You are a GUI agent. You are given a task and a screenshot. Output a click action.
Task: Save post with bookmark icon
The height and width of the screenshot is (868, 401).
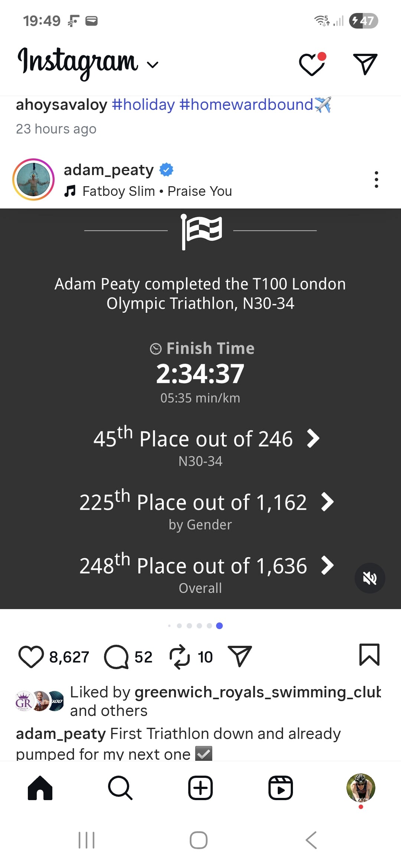tap(369, 655)
